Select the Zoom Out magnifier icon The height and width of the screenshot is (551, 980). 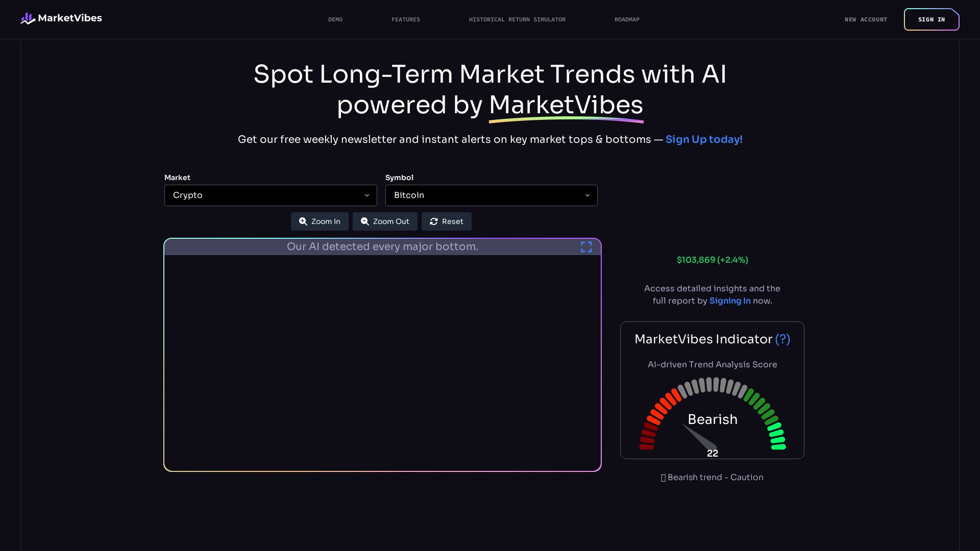point(365,221)
